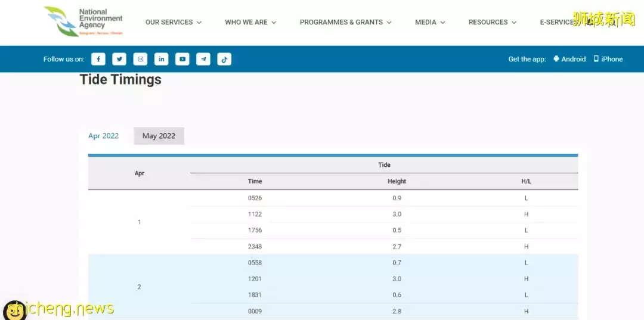Get the iPhone app link
Viewport: 644px width, 320px height.
(x=608, y=59)
